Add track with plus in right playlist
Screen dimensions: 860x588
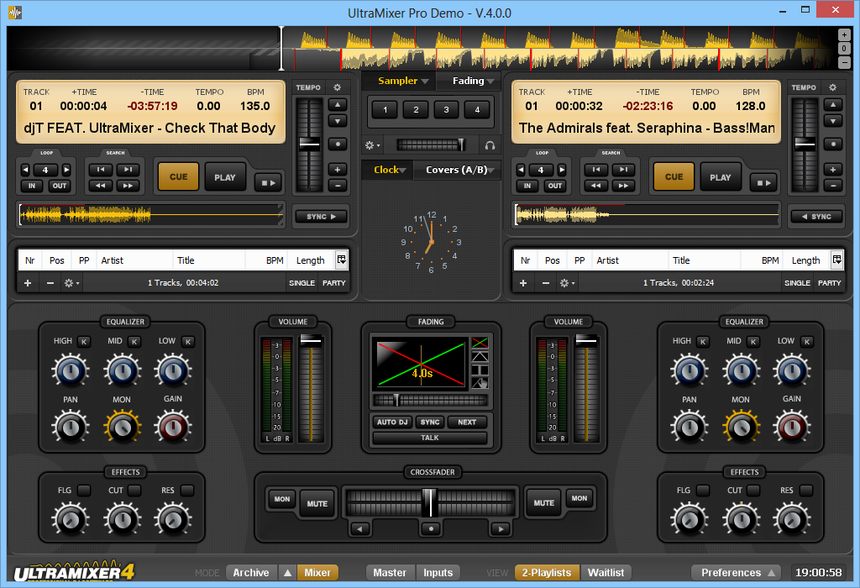523,283
